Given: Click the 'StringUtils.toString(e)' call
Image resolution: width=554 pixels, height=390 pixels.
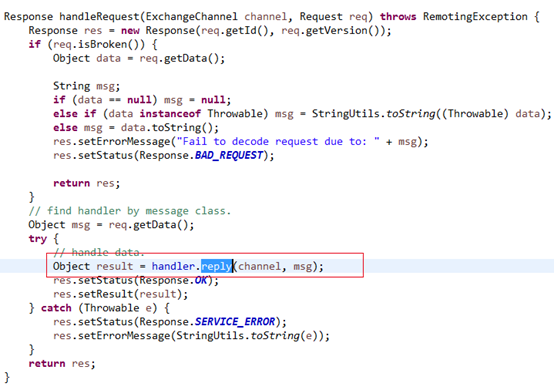Looking at the screenshot, I should click(x=247, y=336).
